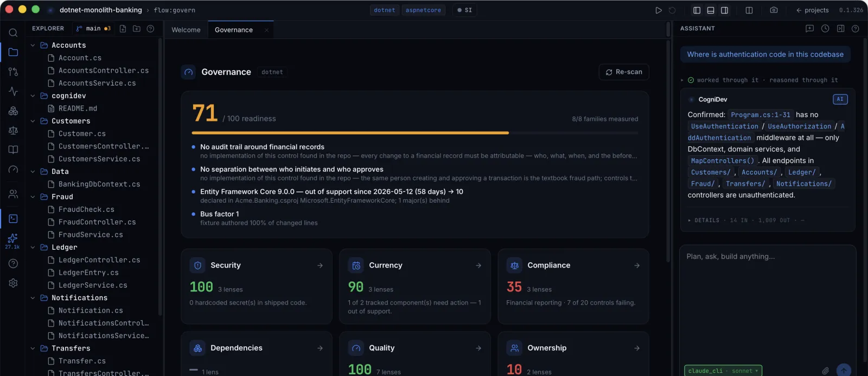Screen dimensions: 868x376
Task: Toggle the right sidebar panel layout icon
Action: click(724, 10)
